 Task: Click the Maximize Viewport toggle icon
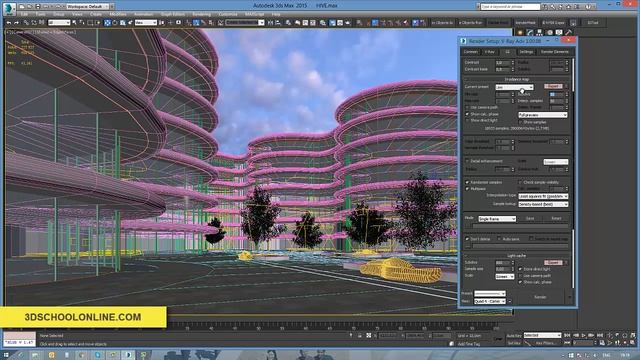(x=633, y=343)
